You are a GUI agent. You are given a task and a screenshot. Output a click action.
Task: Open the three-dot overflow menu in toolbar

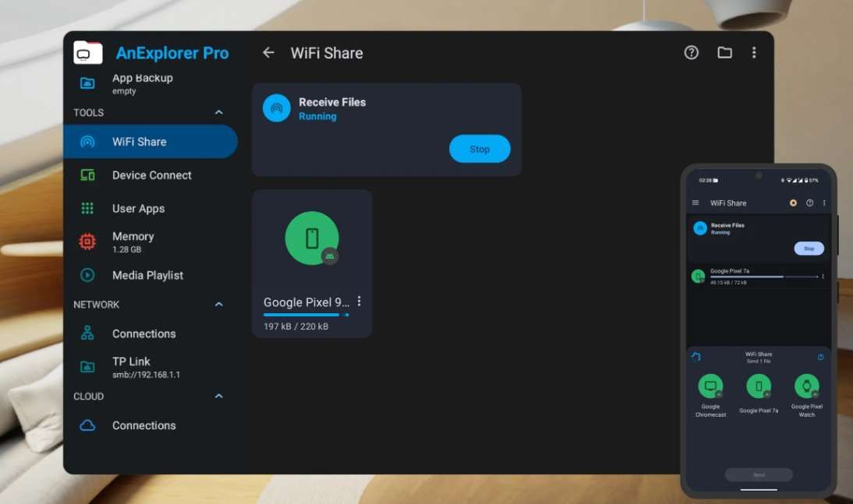coord(753,53)
